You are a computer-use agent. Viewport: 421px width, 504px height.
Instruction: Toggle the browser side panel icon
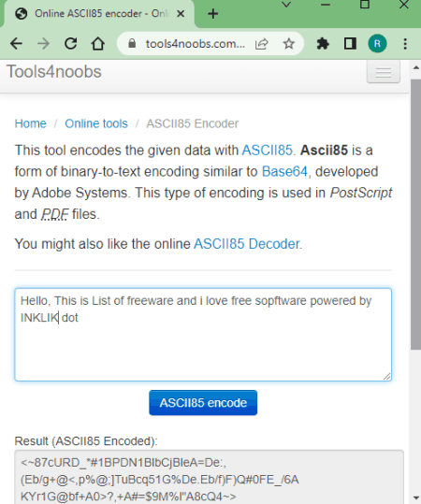pyautogui.click(x=350, y=44)
